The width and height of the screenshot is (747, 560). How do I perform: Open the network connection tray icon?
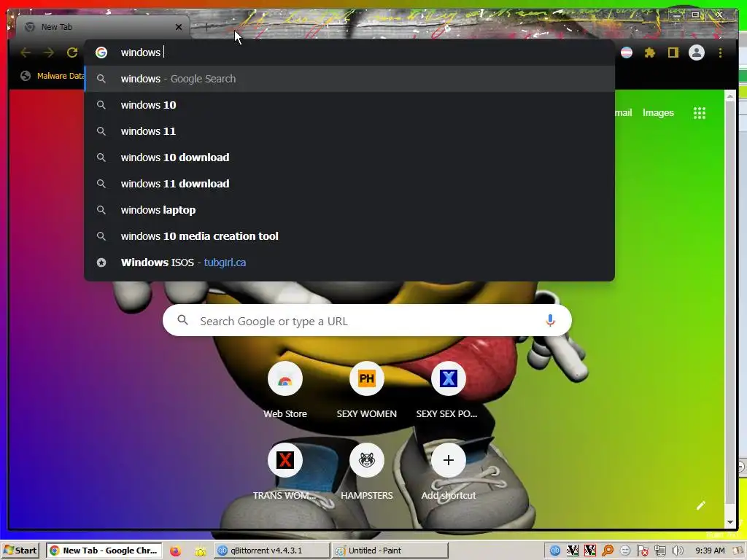coord(659,551)
